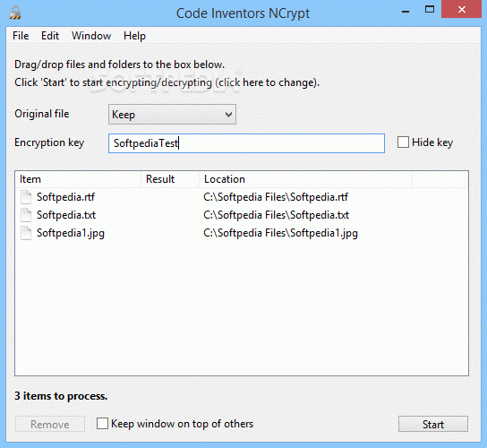Click the Result column header
This screenshot has height=448, width=487.
point(170,179)
